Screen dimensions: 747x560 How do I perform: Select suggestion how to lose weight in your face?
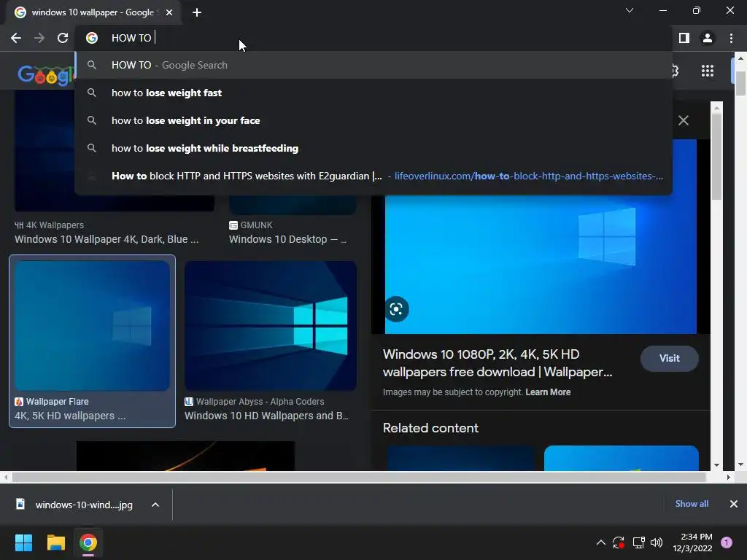(x=373, y=120)
